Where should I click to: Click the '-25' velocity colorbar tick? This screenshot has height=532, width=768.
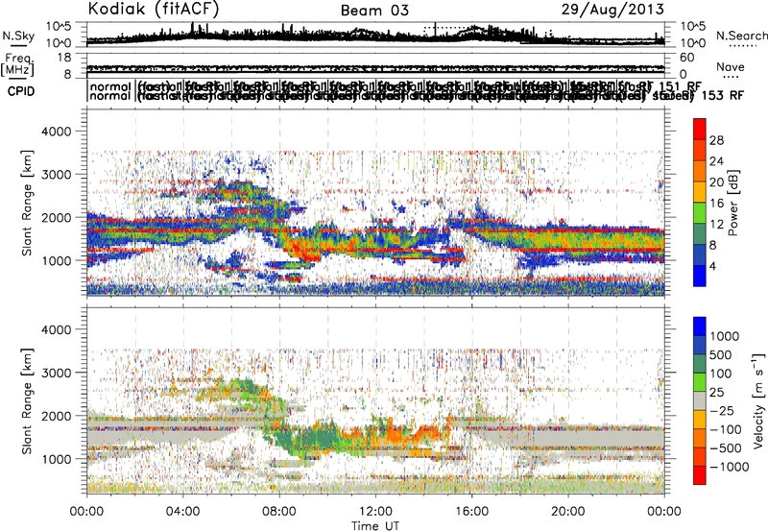tap(722, 410)
